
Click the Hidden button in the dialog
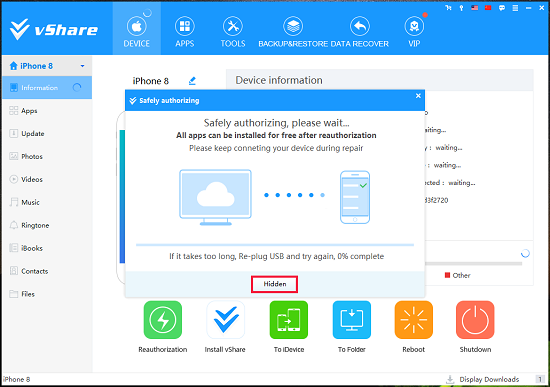[x=275, y=284]
